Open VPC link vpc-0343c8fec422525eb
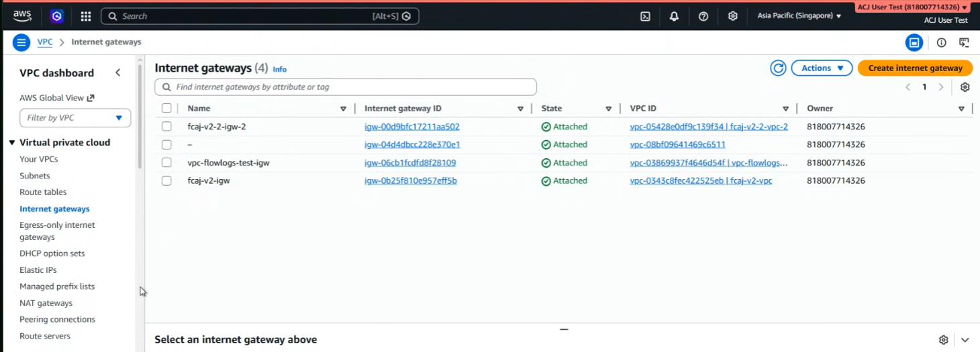The width and height of the screenshot is (980, 352). (701, 181)
